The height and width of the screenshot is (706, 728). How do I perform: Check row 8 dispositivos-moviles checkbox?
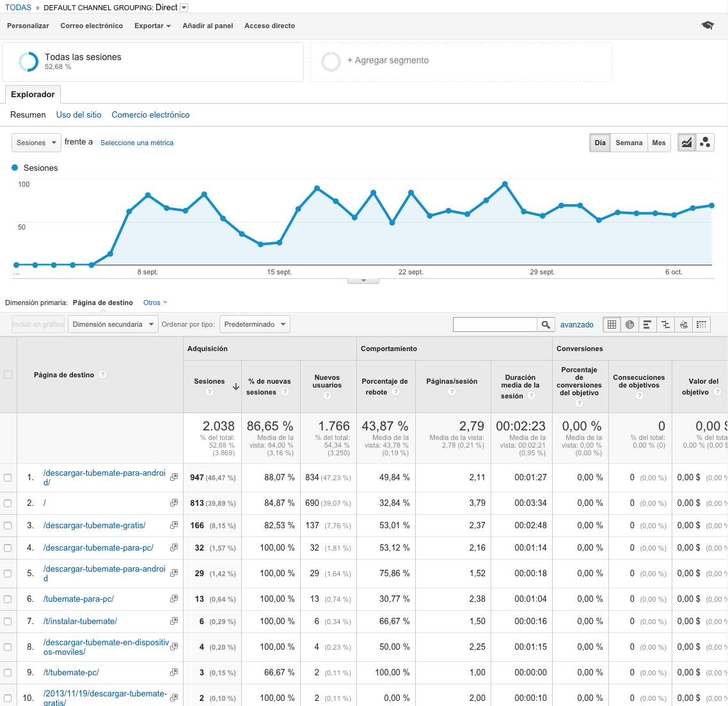click(x=8, y=647)
